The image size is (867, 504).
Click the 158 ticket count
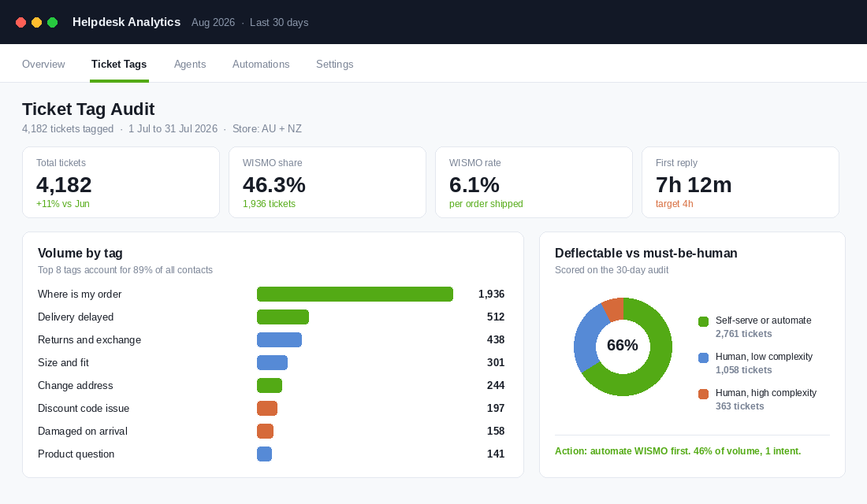pyautogui.click(x=496, y=431)
